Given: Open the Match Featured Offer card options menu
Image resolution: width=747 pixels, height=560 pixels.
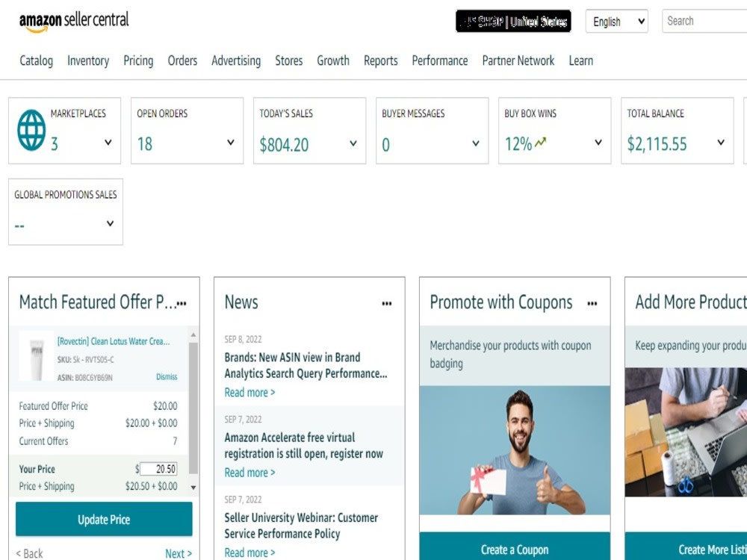Looking at the screenshot, I should click(182, 303).
